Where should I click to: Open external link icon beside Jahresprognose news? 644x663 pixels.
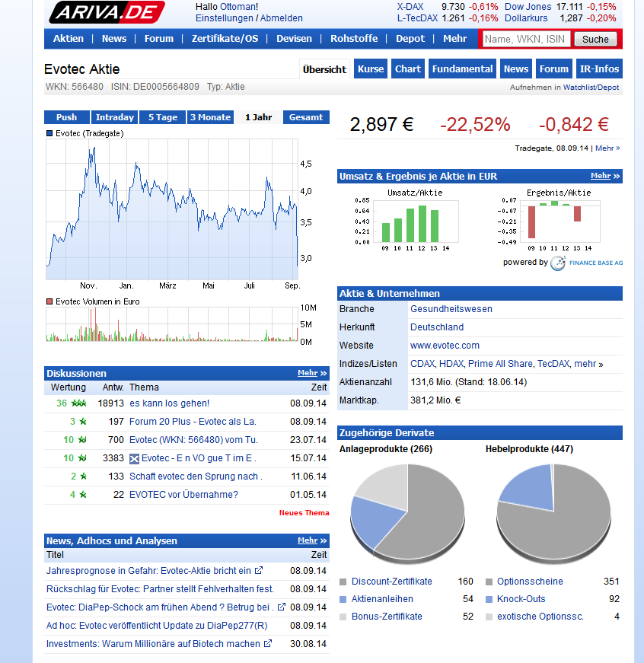(258, 570)
